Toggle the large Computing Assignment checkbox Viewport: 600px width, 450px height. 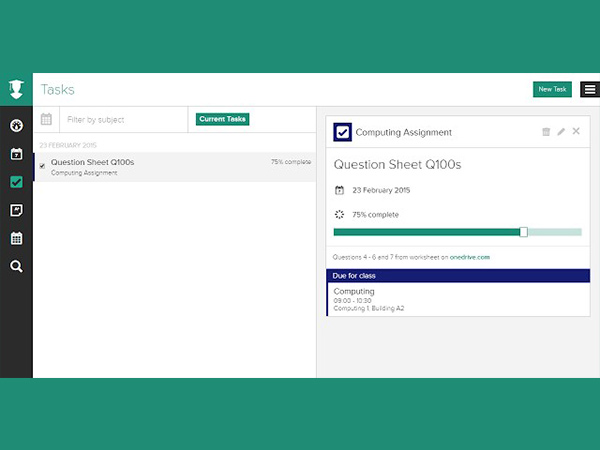coord(343,132)
